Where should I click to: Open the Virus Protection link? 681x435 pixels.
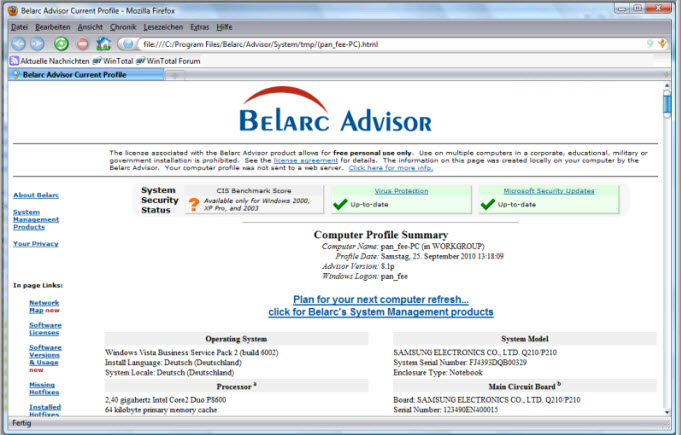[x=401, y=191]
